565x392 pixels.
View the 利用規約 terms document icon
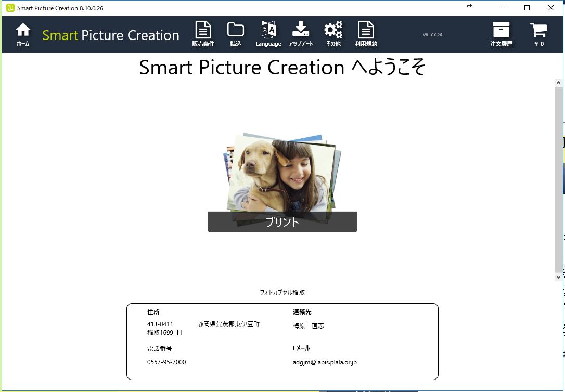[x=366, y=34]
